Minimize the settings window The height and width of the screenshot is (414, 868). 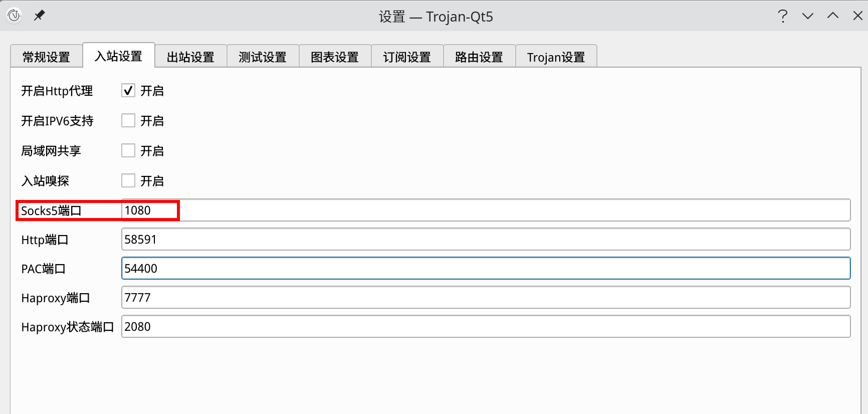[x=808, y=16]
